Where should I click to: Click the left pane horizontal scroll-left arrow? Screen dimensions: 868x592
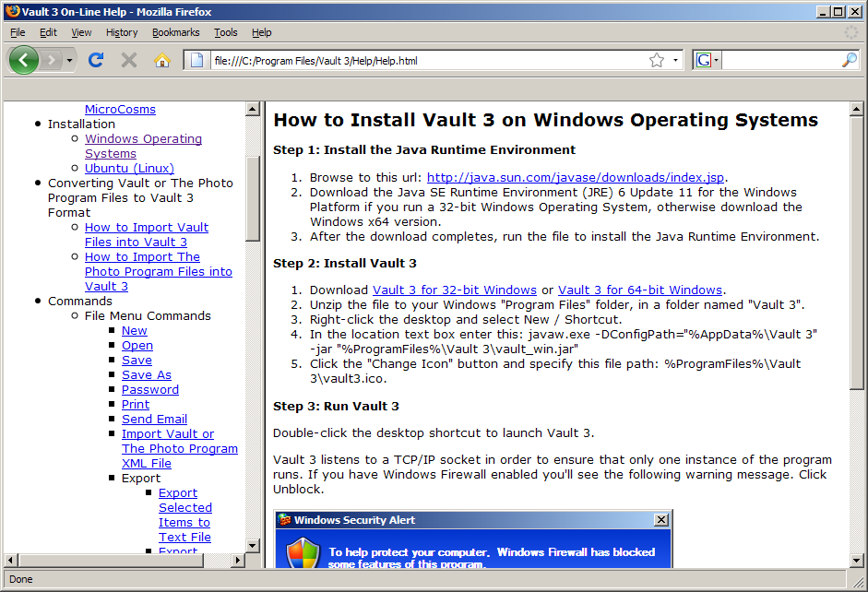10,560
